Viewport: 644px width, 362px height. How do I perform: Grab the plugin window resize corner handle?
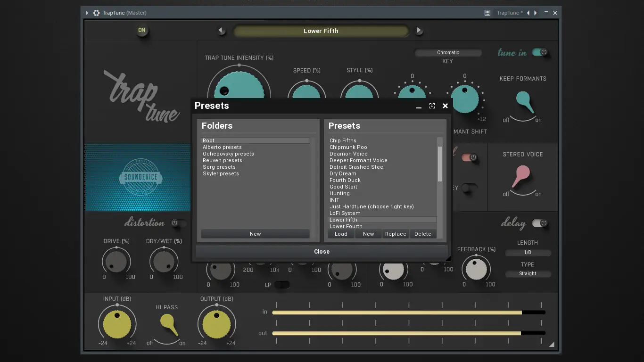point(552,345)
